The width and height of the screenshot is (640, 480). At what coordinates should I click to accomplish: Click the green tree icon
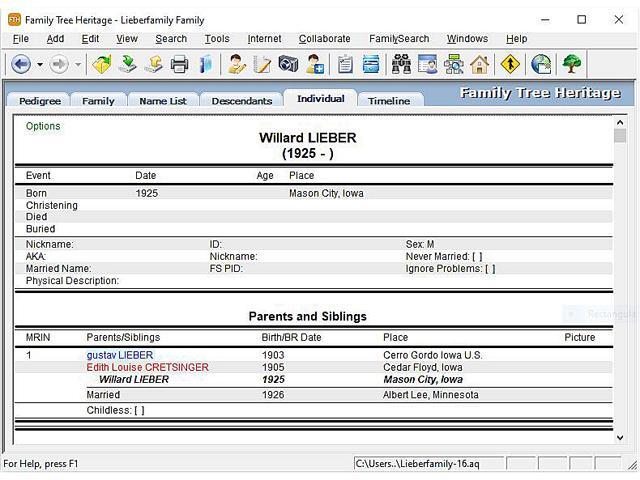click(x=572, y=64)
